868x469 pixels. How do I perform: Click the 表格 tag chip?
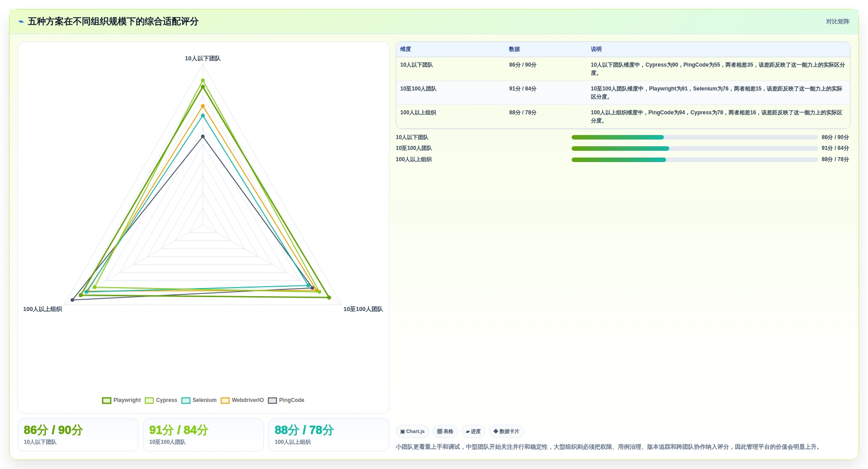(x=445, y=431)
